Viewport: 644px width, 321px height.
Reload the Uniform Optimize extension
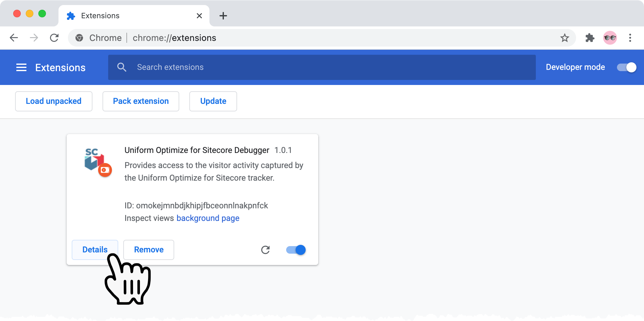pos(265,250)
